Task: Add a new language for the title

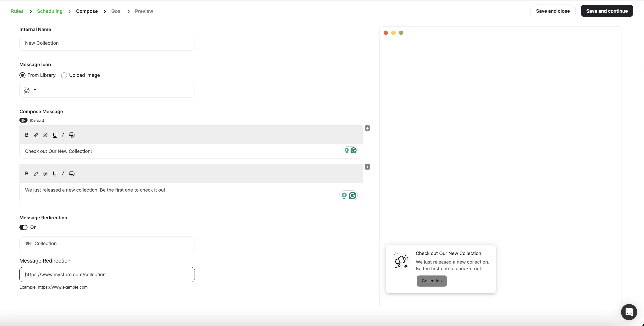Action: [367, 128]
